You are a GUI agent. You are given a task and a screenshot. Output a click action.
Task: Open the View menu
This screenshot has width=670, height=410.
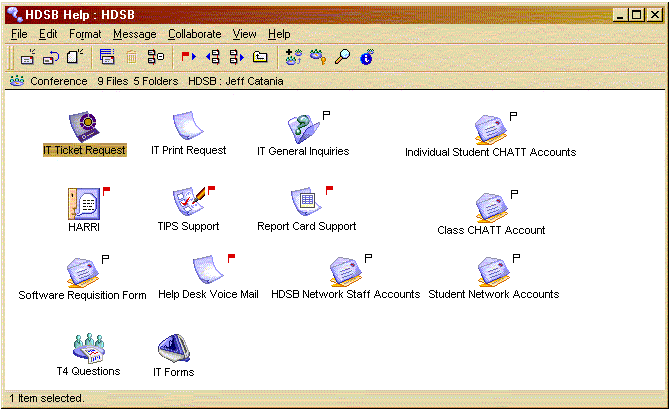click(244, 34)
